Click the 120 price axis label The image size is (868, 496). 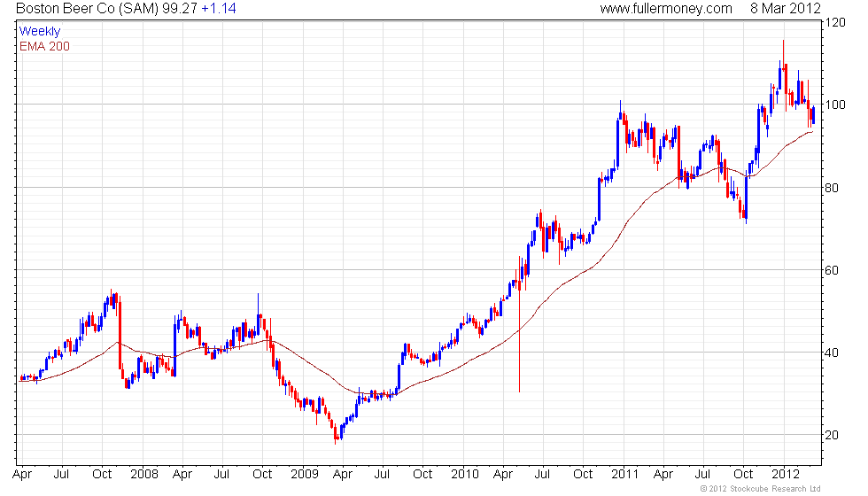(835, 22)
